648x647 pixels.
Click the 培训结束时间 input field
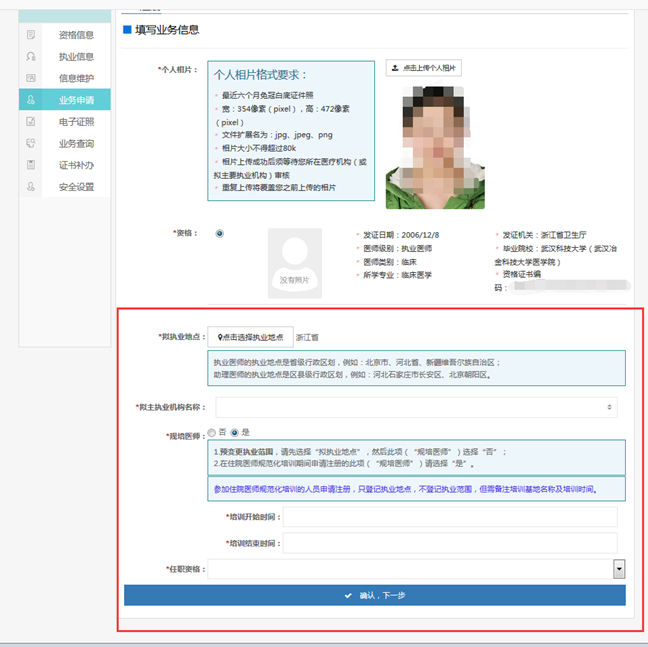pos(449,543)
